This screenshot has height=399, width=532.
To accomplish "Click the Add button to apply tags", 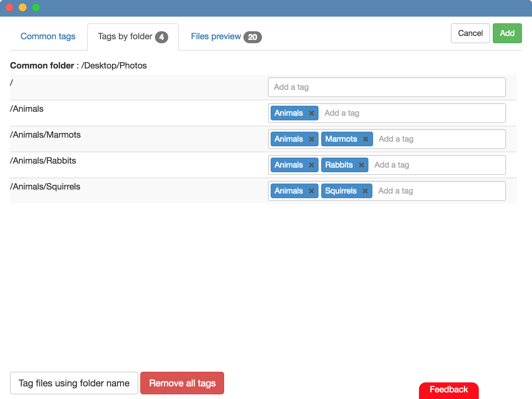I will pos(507,33).
